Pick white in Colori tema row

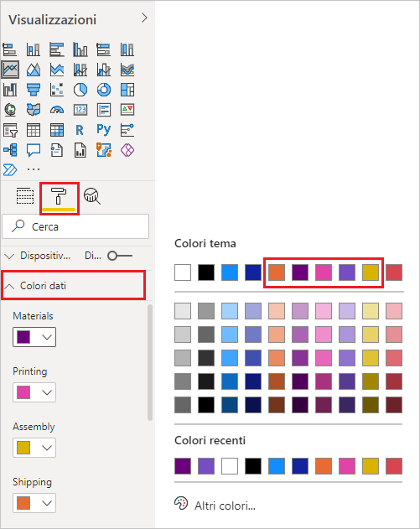(183, 272)
